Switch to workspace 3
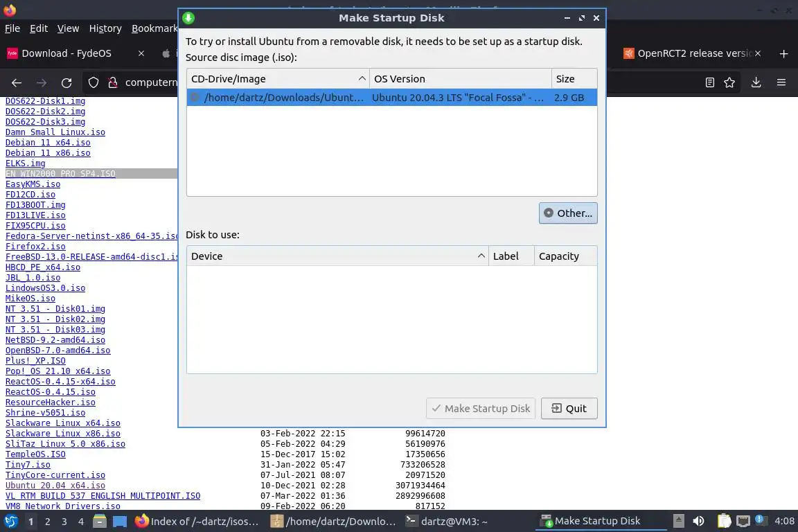This screenshot has height=532, width=798. [64, 522]
